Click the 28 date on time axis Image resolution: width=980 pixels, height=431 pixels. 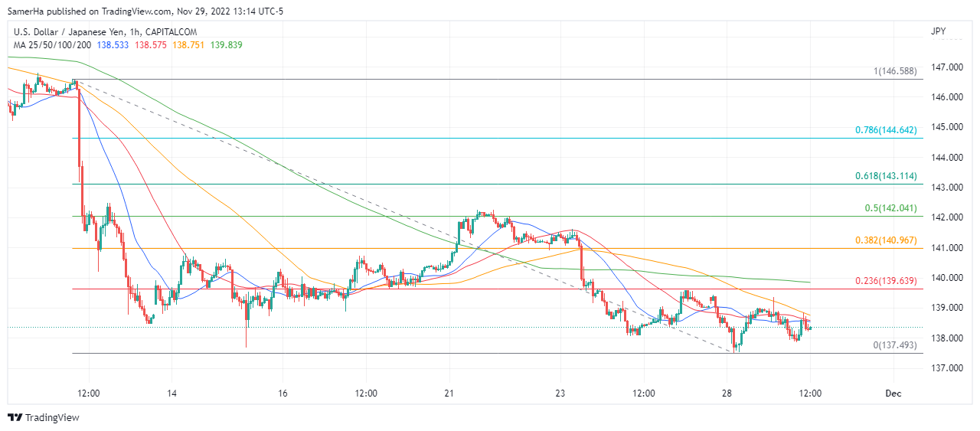(x=727, y=393)
